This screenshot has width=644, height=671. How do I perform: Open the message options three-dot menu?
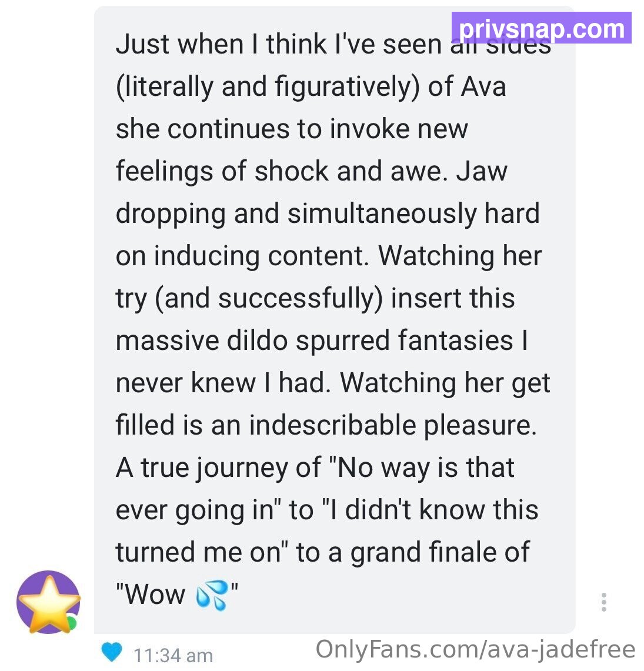click(x=603, y=602)
